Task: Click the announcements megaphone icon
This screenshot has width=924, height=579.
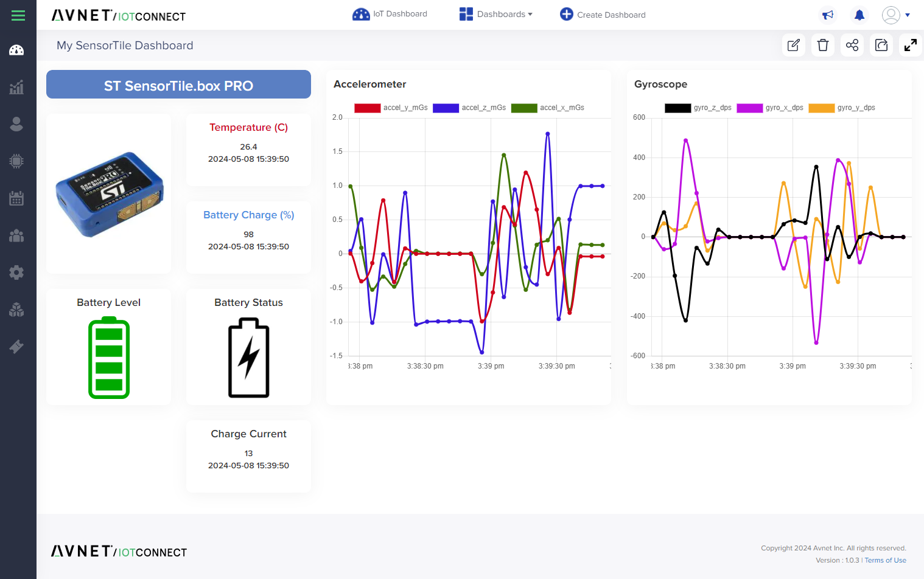Action: coord(828,15)
